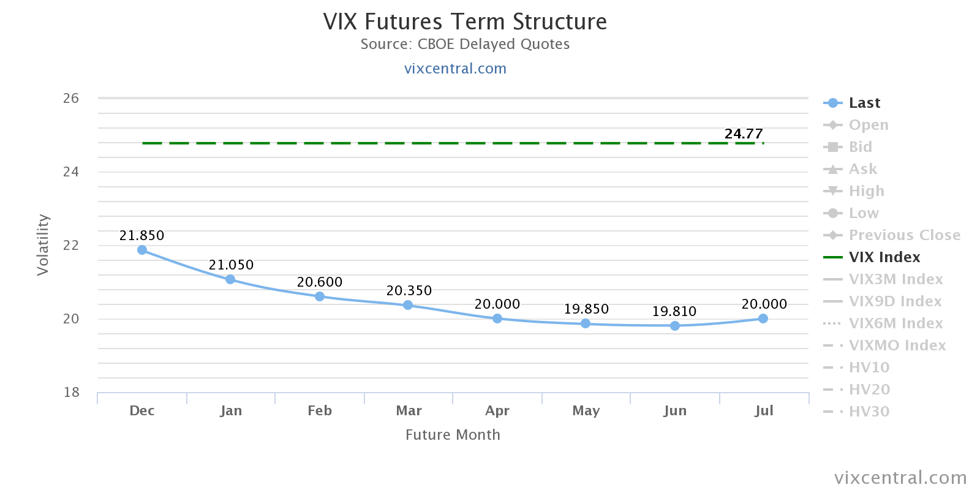Click the Mar data point at 20.350
Screen dimensions: 980x490
coord(409,305)
